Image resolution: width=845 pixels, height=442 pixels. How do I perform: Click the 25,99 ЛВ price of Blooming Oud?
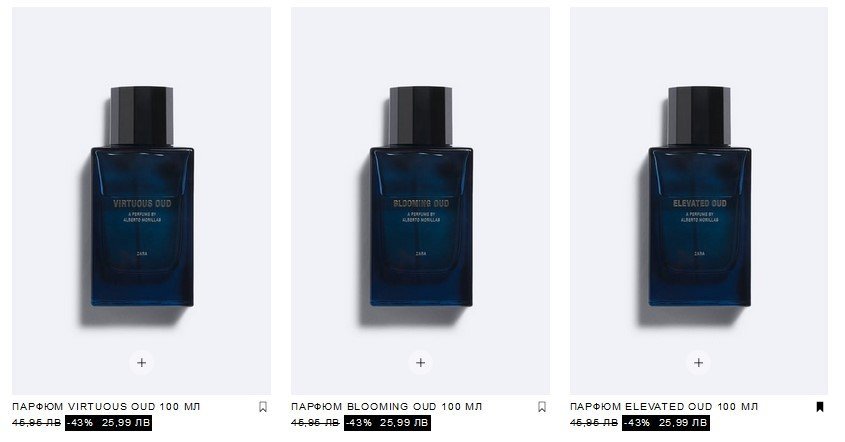(x=404, y=423)
